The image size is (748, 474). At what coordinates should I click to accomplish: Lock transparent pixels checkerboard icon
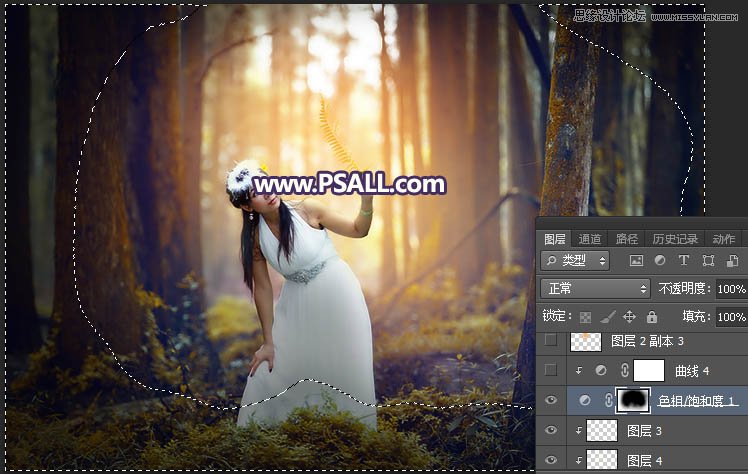pos(585,317)
